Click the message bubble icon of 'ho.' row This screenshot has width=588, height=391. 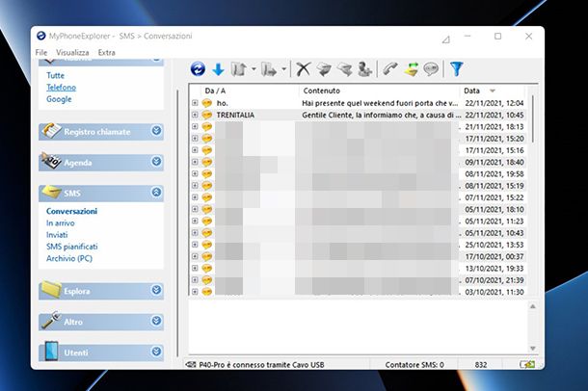click(x=207, y=103)
